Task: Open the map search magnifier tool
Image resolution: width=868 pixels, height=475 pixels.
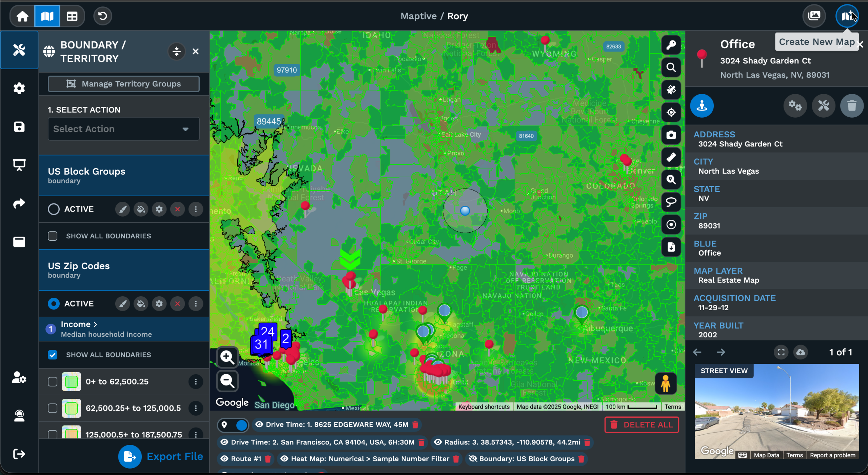Action: tap(671, 67)
